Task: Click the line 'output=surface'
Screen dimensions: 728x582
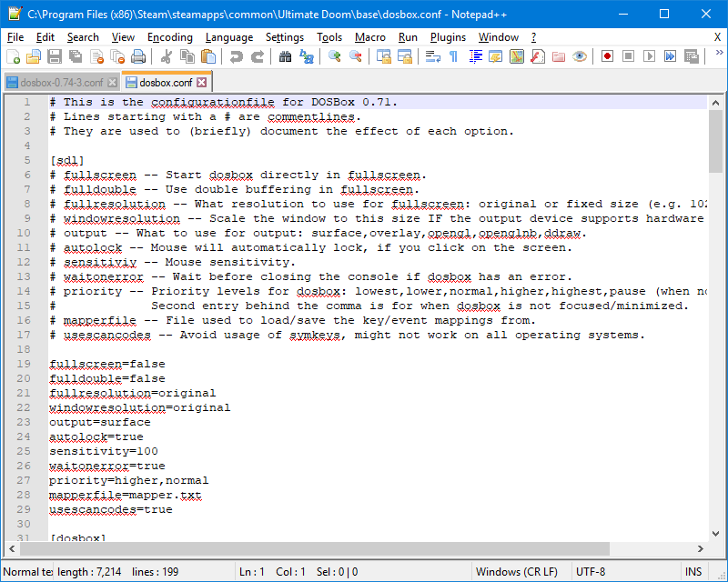Action: [100, 422]
